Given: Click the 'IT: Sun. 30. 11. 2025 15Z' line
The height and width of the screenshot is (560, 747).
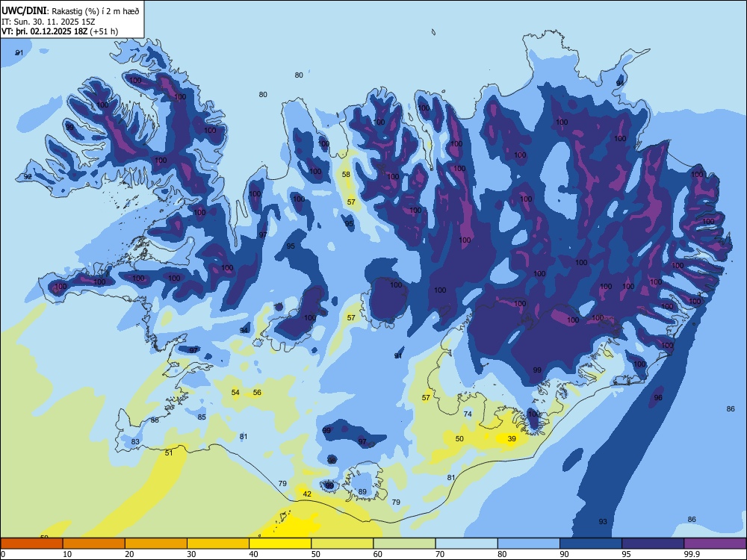Looking at the screenshot, I should pos(48,22).
